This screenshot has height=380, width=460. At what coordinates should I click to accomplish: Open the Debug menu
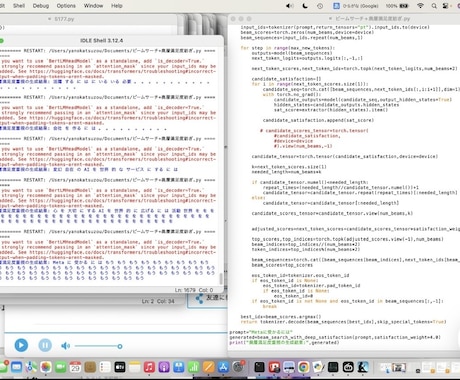click(41, 6)
